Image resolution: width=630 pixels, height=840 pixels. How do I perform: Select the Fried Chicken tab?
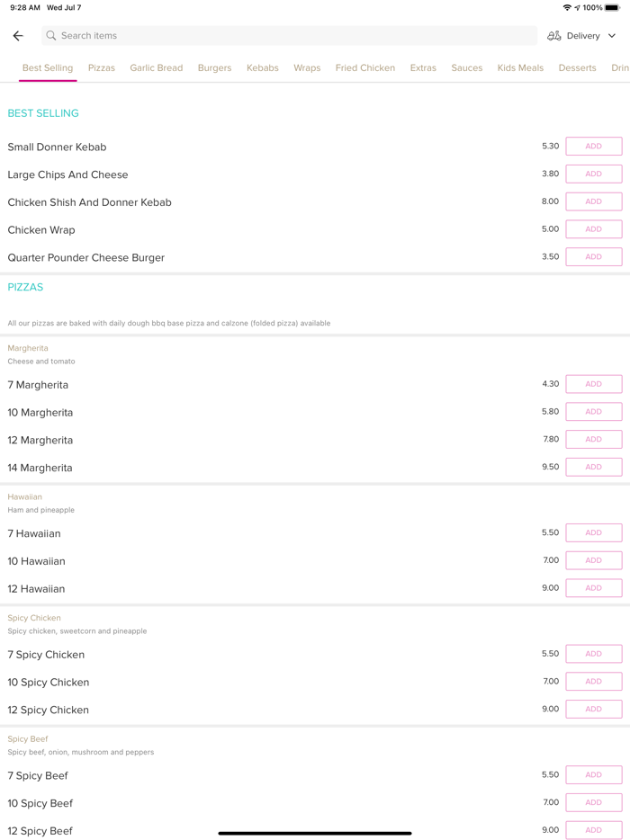[x=364, y=67]
